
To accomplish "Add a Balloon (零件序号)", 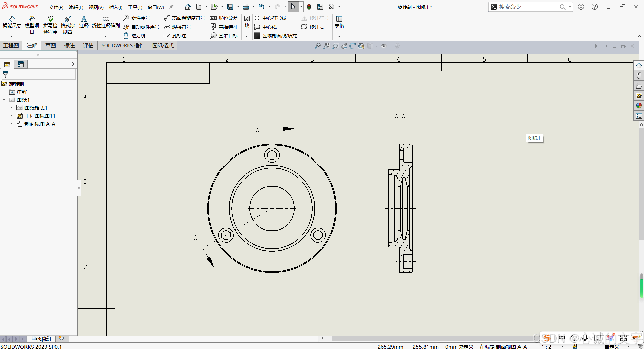I will 137,18.
